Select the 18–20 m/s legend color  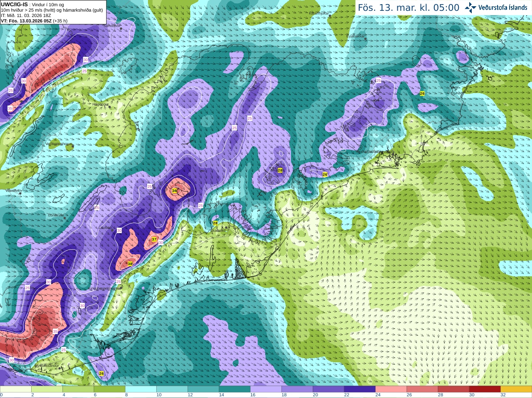tap(297, 389)
